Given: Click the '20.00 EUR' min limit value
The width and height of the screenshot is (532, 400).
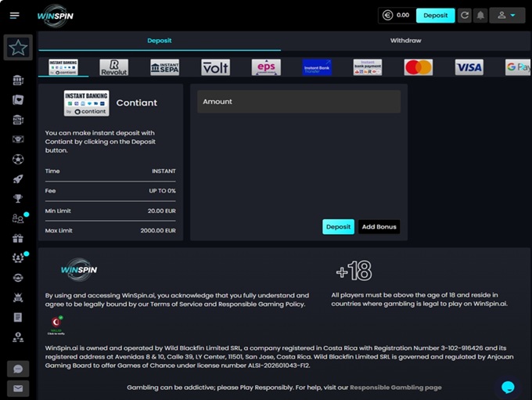Looking at the screenshot, I should [x=161, y=211].
